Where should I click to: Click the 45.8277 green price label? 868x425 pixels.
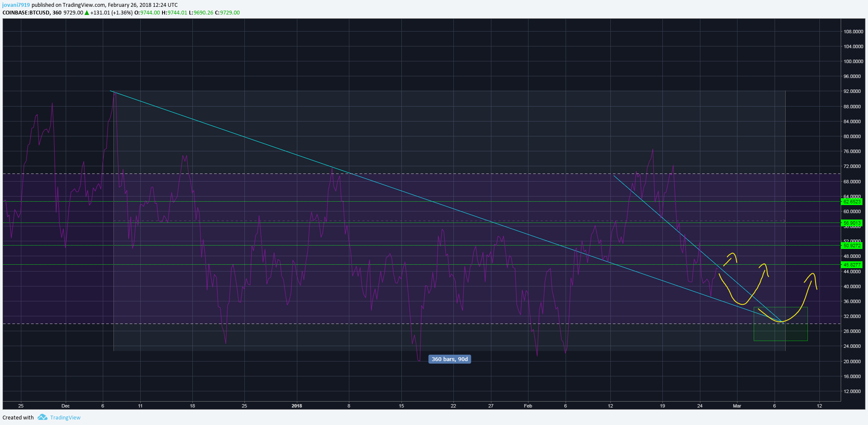click(x=852, y=265)
